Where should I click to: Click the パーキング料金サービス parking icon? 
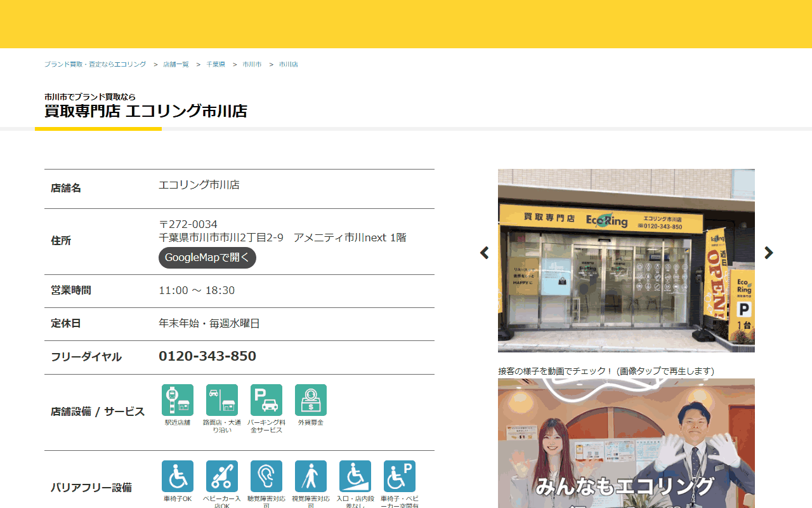pos(266,400)
